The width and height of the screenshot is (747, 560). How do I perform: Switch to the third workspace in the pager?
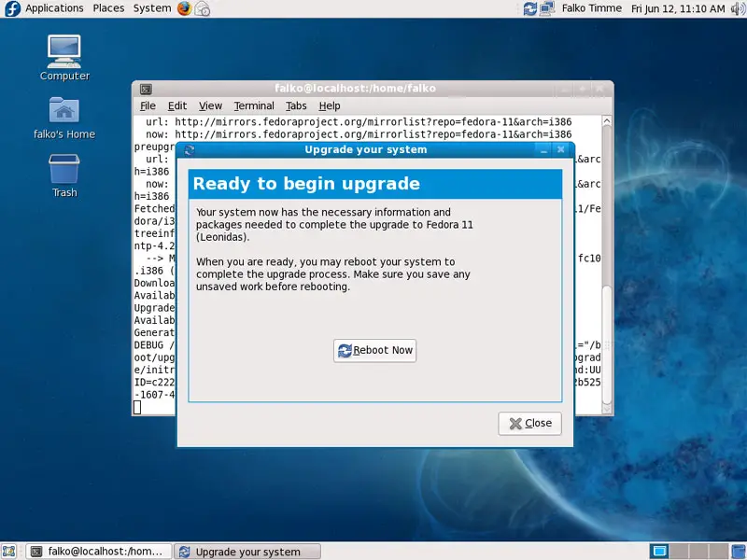(697, 552)
